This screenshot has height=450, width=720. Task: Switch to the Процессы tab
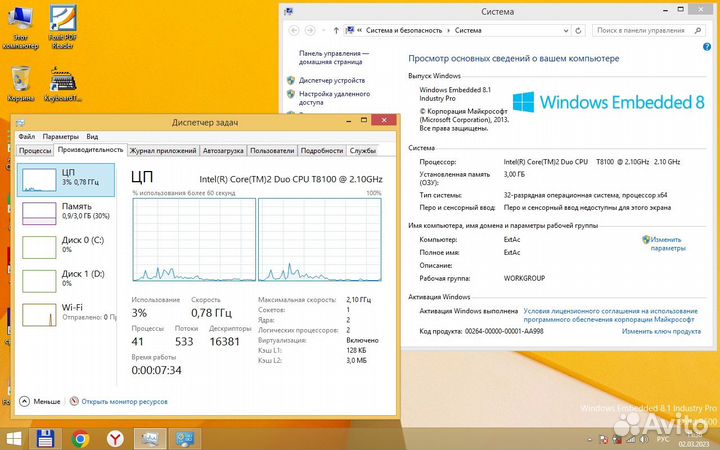(35, 151)
